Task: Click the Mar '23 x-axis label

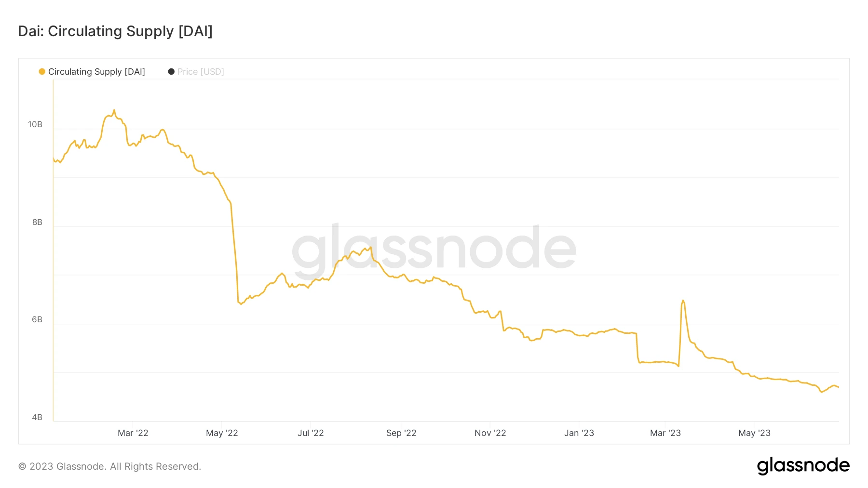Action: [665, 433]
